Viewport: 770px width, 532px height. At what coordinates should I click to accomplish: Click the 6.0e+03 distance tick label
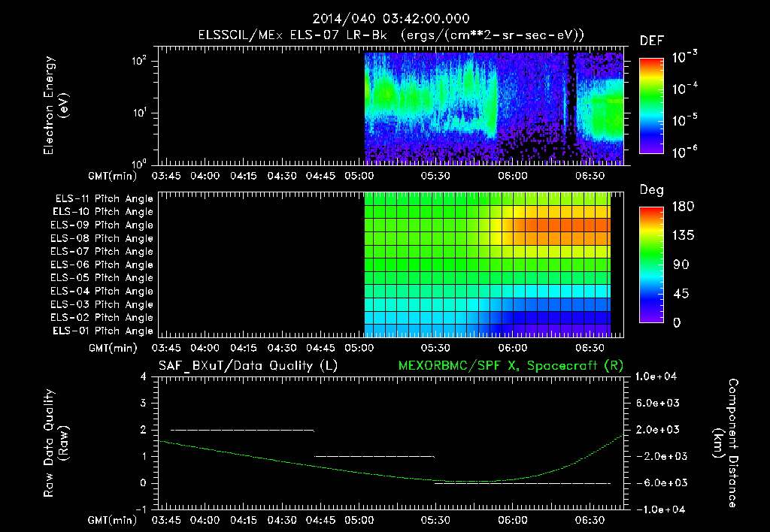coord(658,404)
